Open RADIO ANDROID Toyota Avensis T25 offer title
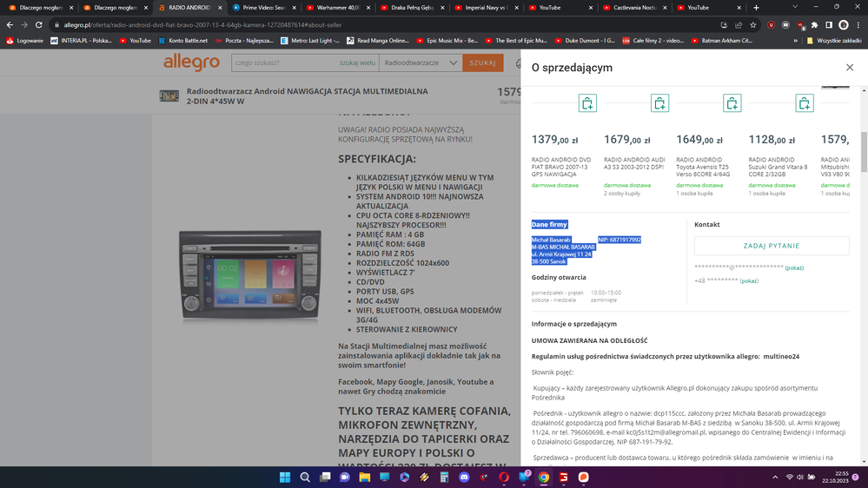868x488 pixels. (x=704, y=167)
